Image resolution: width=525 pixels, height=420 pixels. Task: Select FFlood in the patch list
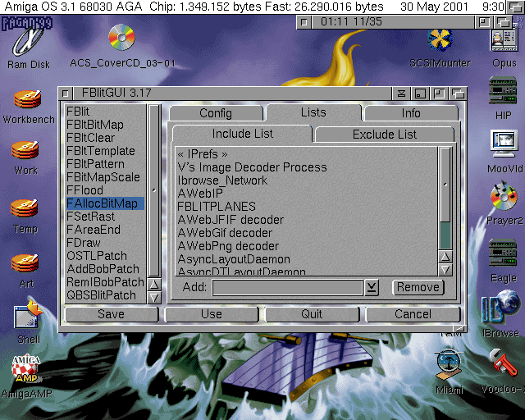click(105, 190)
